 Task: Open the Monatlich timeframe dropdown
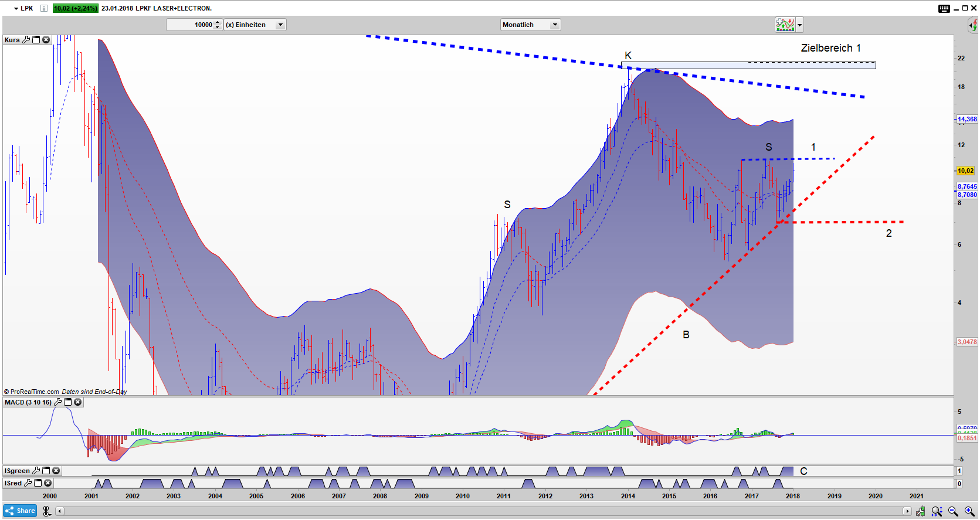point(531,25)
